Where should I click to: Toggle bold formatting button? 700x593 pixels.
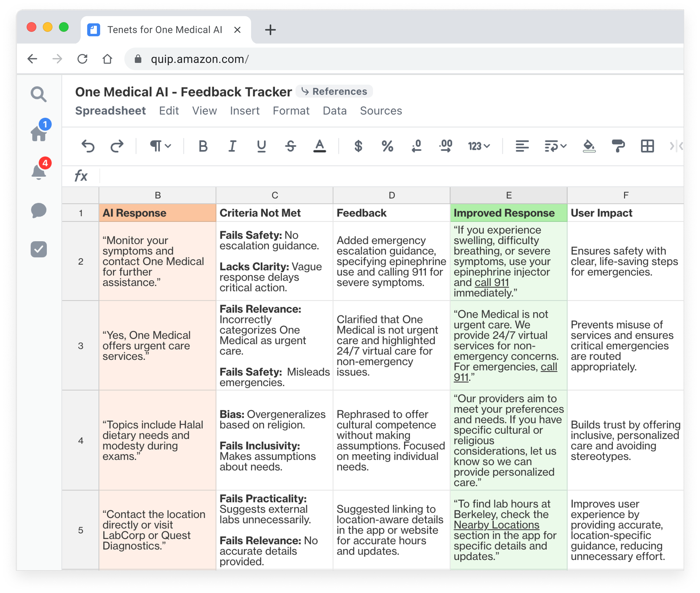203,146
